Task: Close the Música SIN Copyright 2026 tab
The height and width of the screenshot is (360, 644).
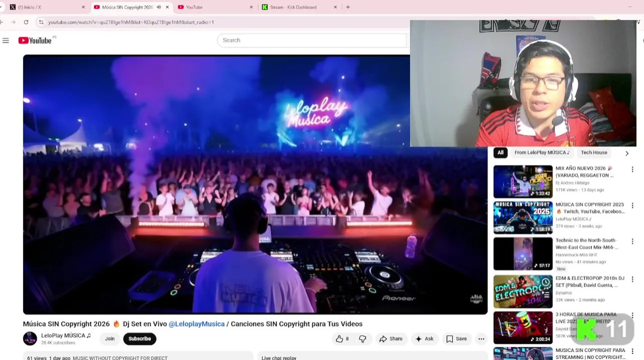Action: [167, 7]
